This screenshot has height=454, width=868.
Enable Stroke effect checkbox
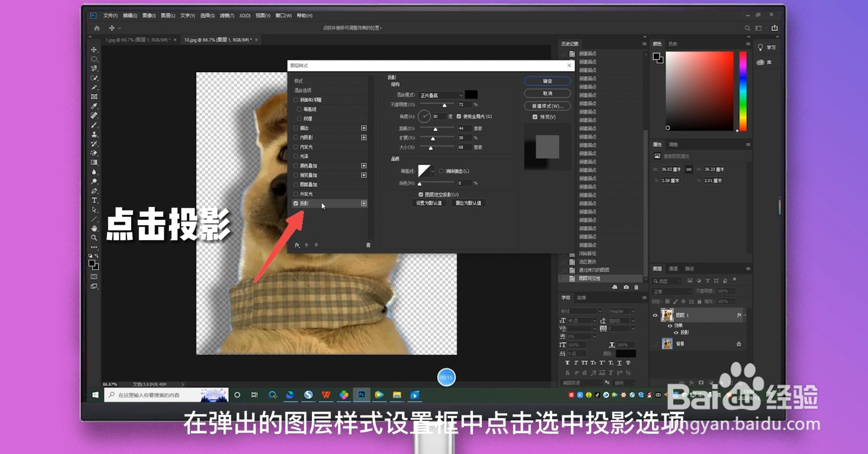(x=296, y=128)
